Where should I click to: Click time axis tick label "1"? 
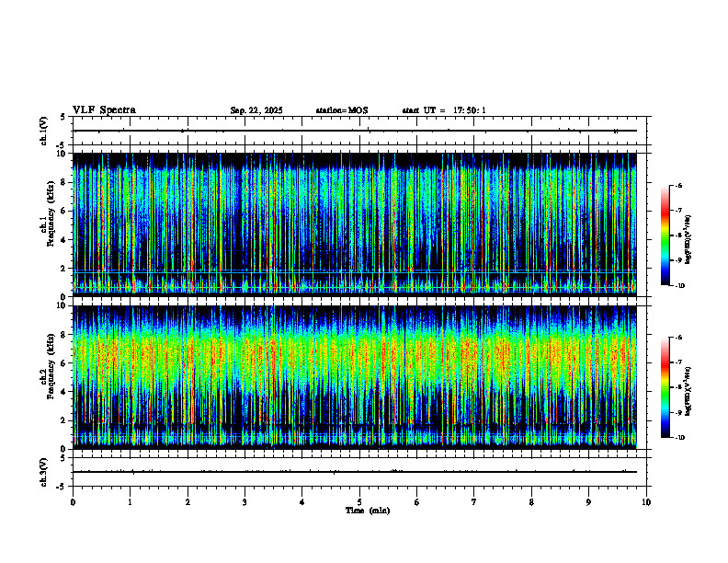point(130,502)
